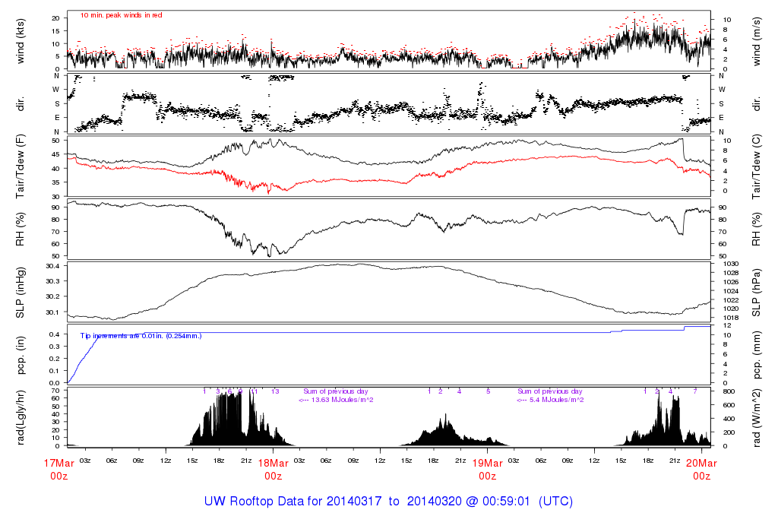The width and height of the screenshot is (778, 532).
Task: Click the '13.63 MJoules/m^2' radiation sum text
Action: coord(343,400)
